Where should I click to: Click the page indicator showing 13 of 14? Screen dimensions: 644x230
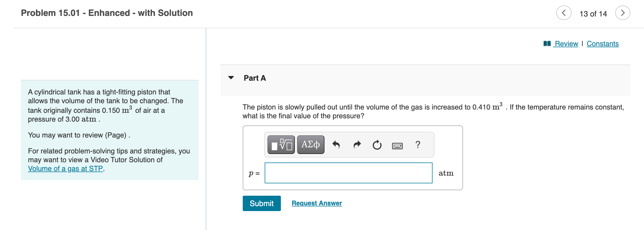click(593, 13)
